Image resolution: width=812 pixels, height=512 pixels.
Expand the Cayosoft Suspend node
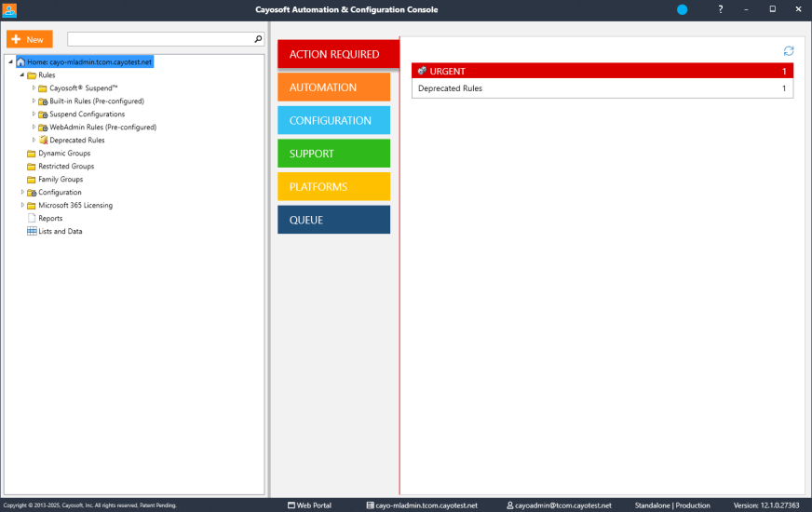34,88
